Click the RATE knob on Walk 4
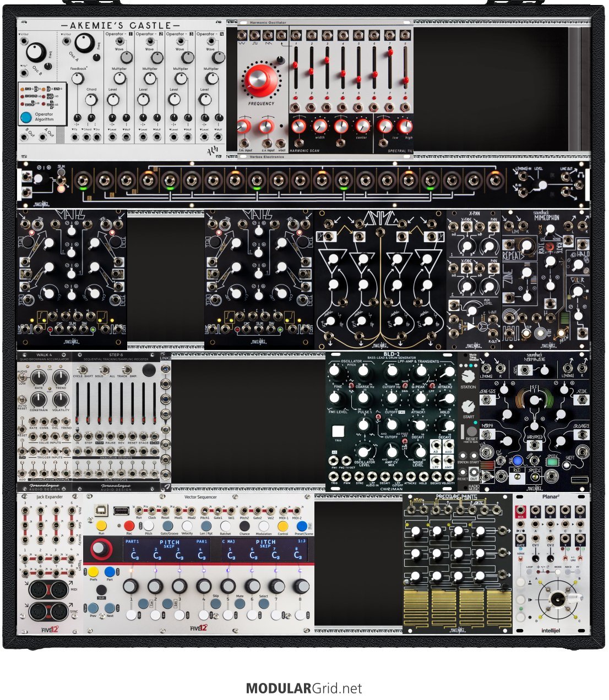The image size is (609, 700). point(38,376)
